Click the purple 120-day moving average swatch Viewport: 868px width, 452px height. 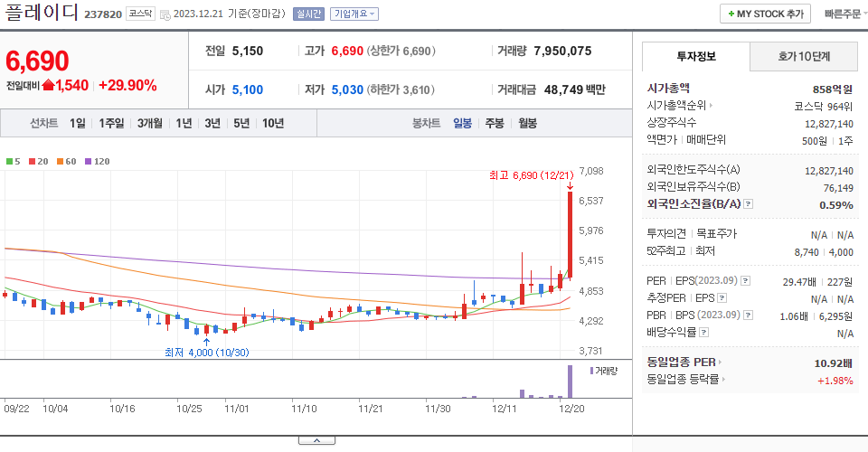point(88,162)
